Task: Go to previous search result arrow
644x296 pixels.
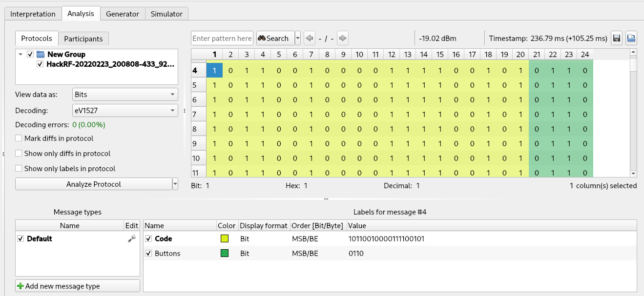Action: (310, 39)
